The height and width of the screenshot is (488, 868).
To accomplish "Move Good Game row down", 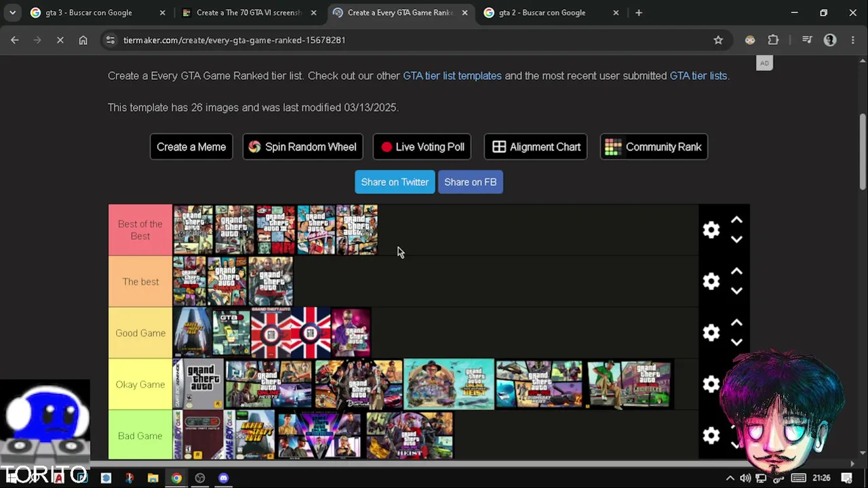I will click(x=736, y=342).
